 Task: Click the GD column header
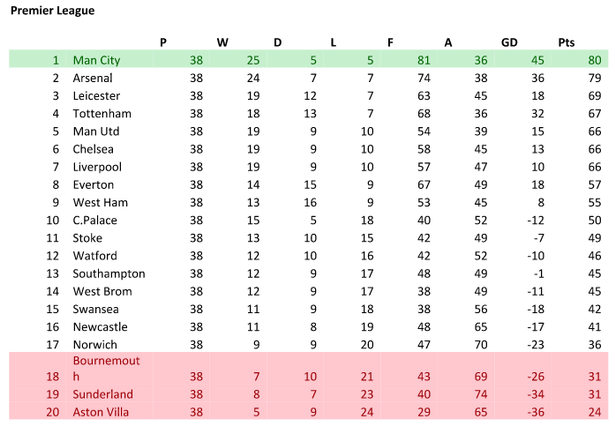tap(509, 42)
